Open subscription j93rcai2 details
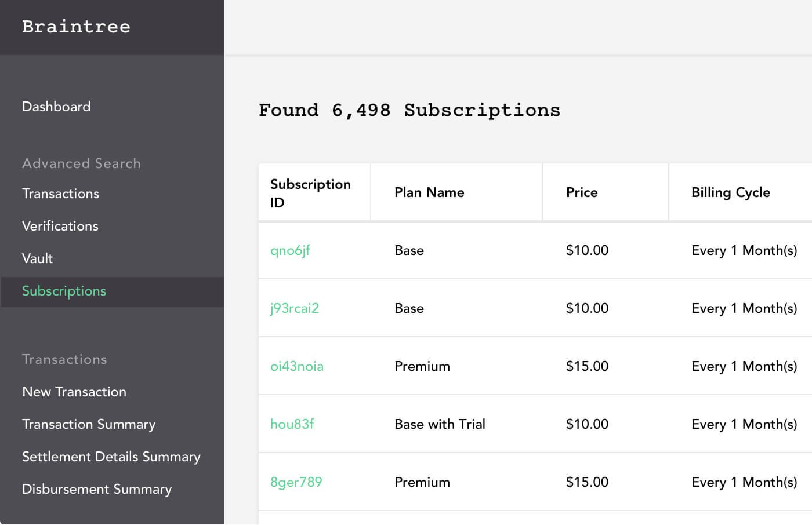812x525 pixels. coord(295,308)
